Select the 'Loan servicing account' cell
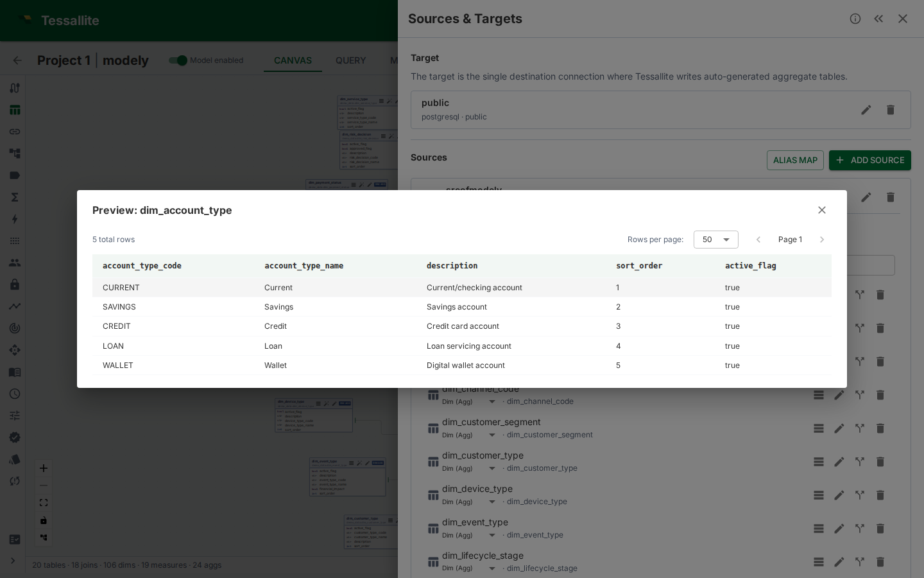This screenshot has height=578, width=924. [x=469, y=346]
